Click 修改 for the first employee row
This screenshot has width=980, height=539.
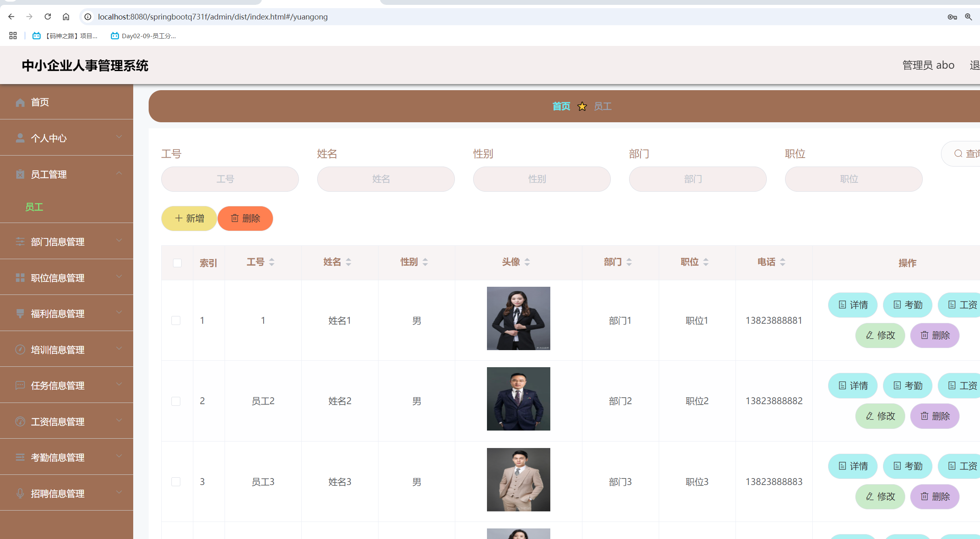880,336
